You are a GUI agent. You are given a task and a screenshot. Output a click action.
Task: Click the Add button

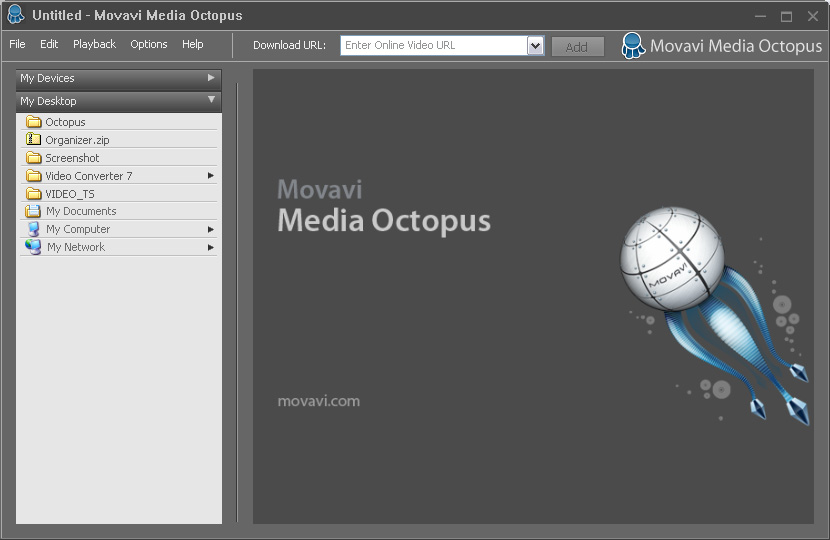pos(577,47)
